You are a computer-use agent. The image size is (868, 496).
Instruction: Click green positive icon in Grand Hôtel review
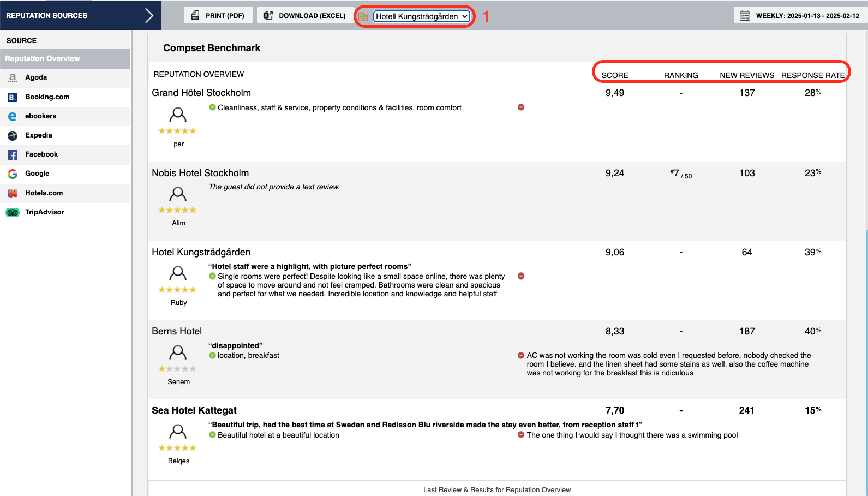point(212,107)
